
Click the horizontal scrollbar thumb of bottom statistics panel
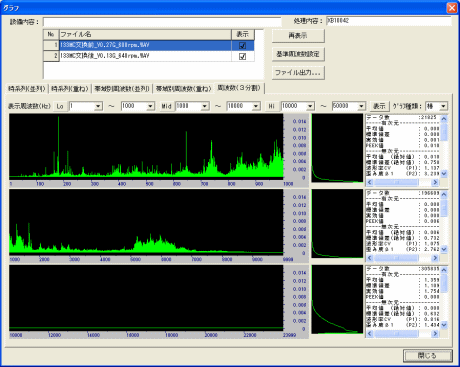tap(396, 334)
